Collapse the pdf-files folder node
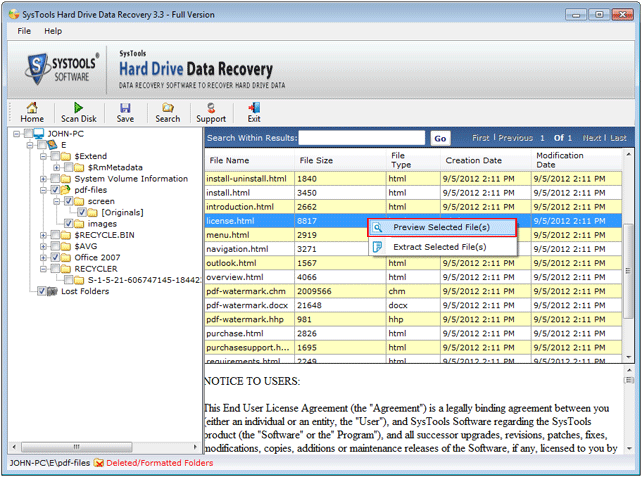 coord(43,190)
